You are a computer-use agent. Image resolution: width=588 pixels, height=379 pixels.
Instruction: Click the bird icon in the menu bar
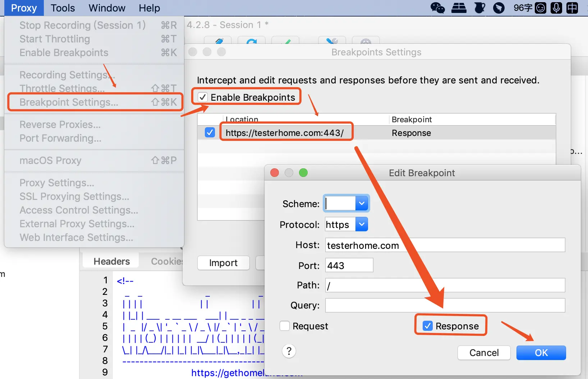tap(499, 8)
